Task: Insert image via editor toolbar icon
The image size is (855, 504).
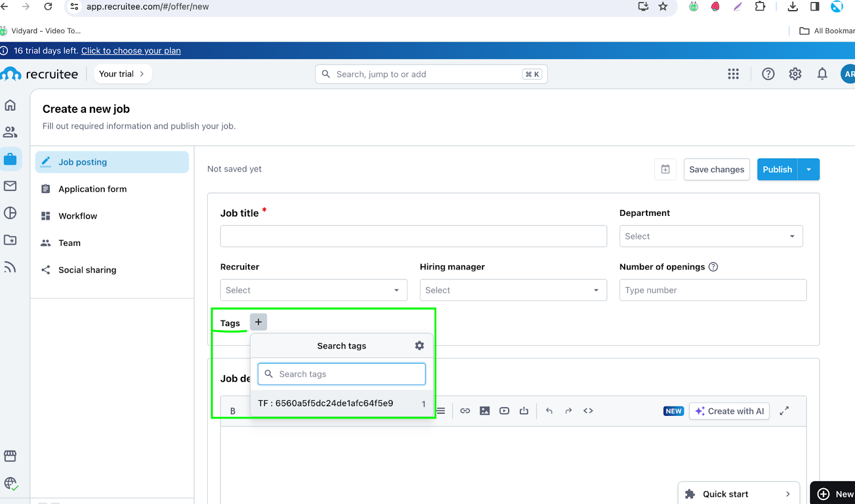Action: tap(485, 411)
